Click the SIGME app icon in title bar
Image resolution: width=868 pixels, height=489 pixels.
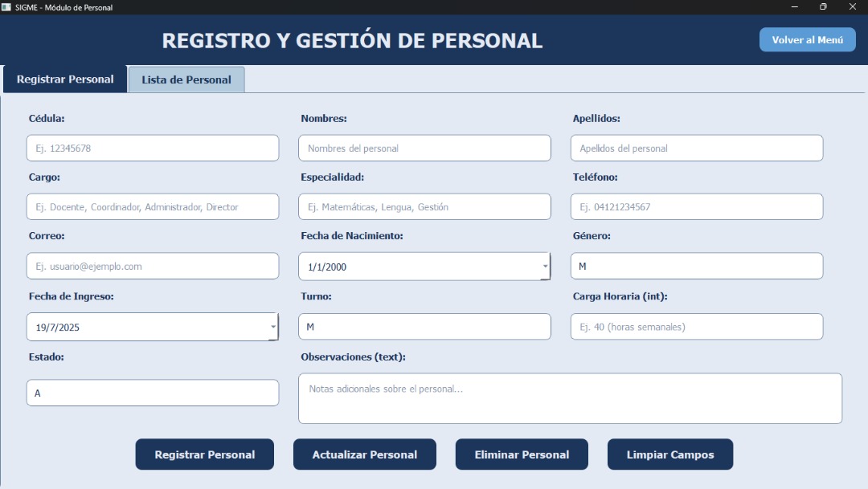coord(6,7)
